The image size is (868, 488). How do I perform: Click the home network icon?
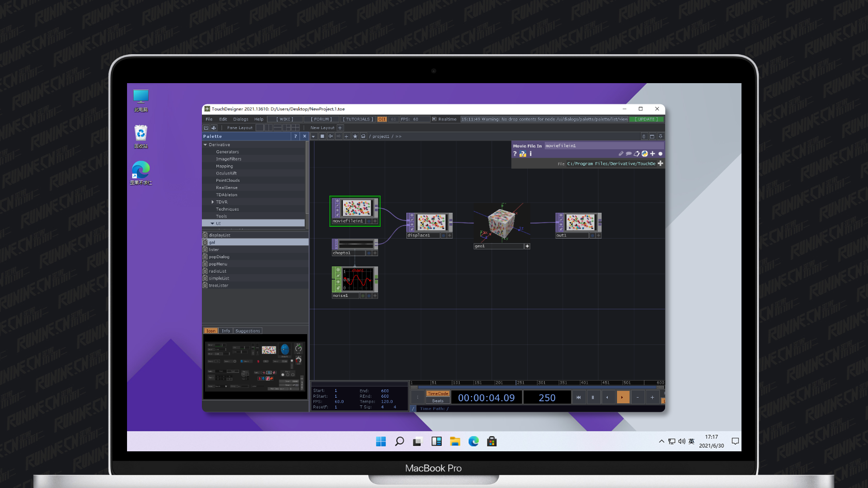363,136
